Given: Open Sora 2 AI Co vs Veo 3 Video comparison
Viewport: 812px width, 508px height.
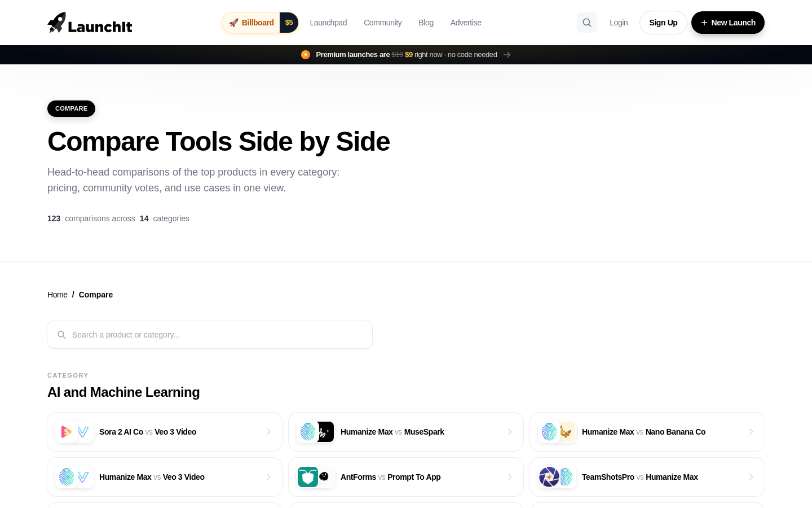Looking at the screenshot, I should (165, 432).
